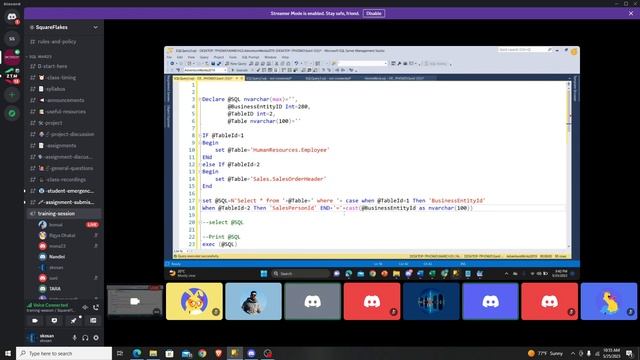Open the ZTM server icon
The width and height of the screenshot is (640, 360).
[12, 76]
